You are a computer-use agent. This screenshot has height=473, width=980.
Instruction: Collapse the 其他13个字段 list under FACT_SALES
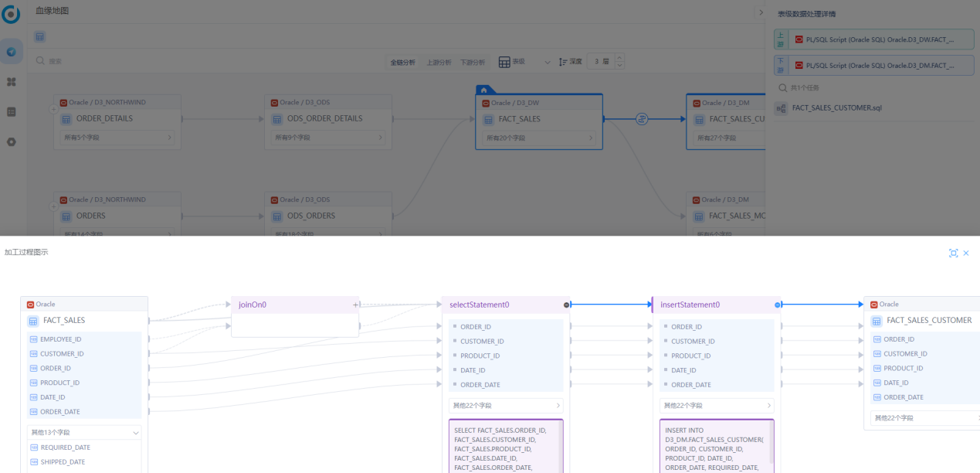pyautogui.click(x=84, y=433)
